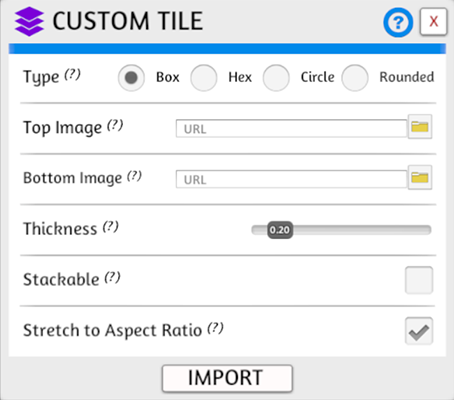Image resolution: width=454 pixels, height=400 pixels.
Task: Open file browser for Top Image
Action: [420, 127]
